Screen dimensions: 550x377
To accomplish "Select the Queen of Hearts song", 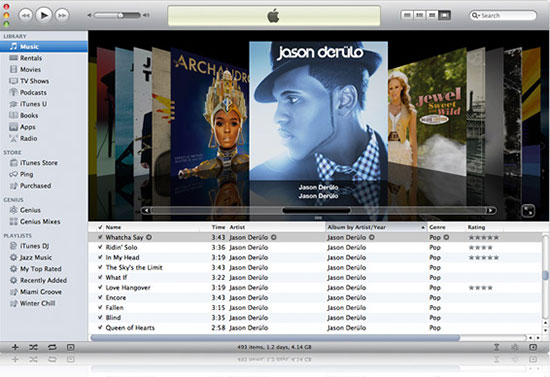I will [x=315, y=328].
